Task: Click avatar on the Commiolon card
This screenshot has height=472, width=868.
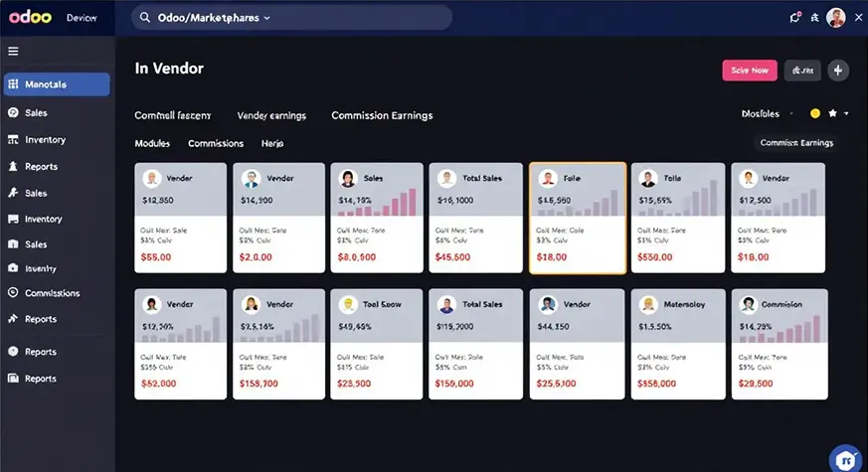Action: 749,304
